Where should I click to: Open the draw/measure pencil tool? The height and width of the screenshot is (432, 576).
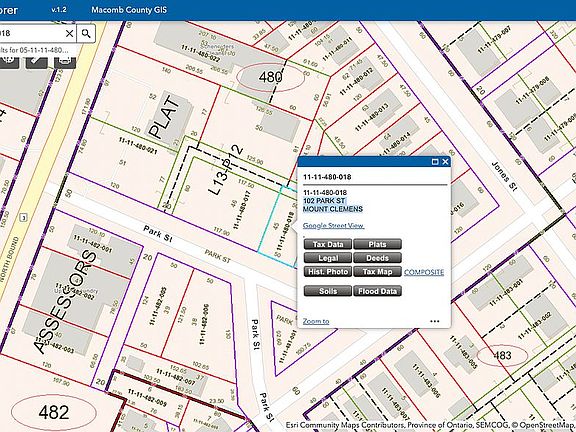(x=36, y=62)
